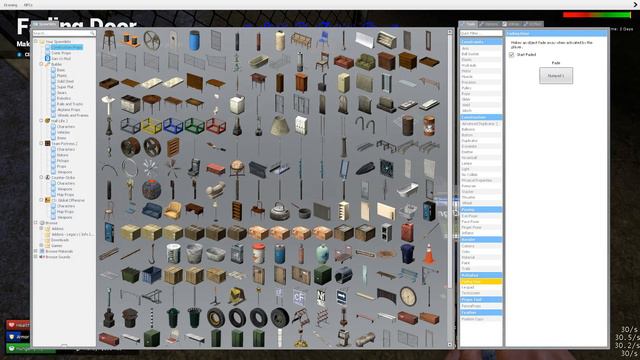Spawn the red sofa prop

[343, 62]
